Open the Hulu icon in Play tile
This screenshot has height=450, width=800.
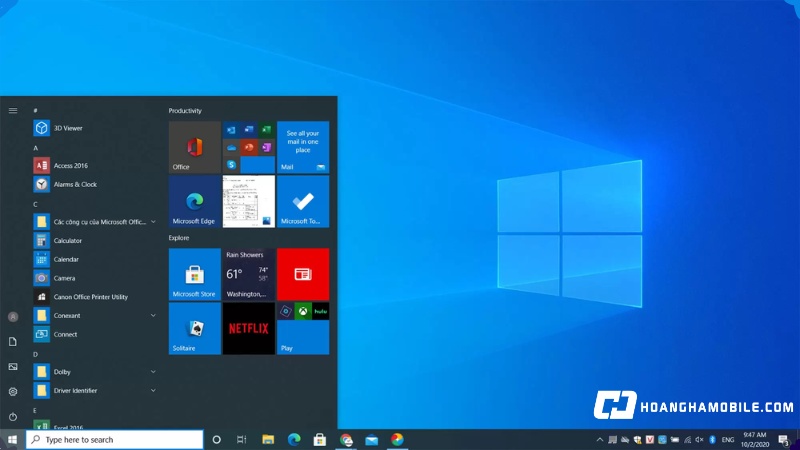320,311
